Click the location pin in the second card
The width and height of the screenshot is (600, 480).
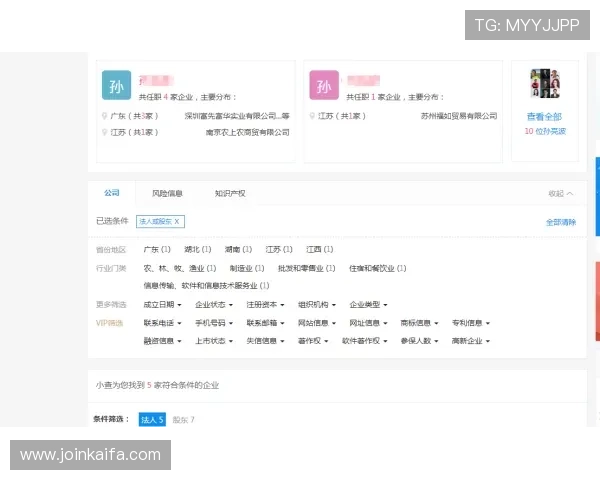pos(312,116)
